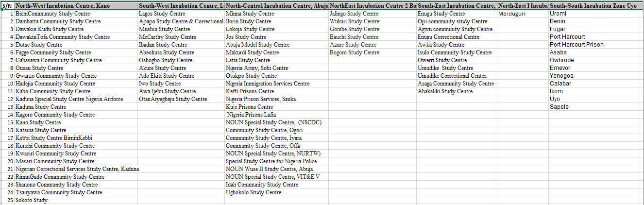This screenshot has width=644, height=205.
Task: Click the 'South-West Incubation Centre' header cell
Action: pyautogui.click(x=181, y=6)
